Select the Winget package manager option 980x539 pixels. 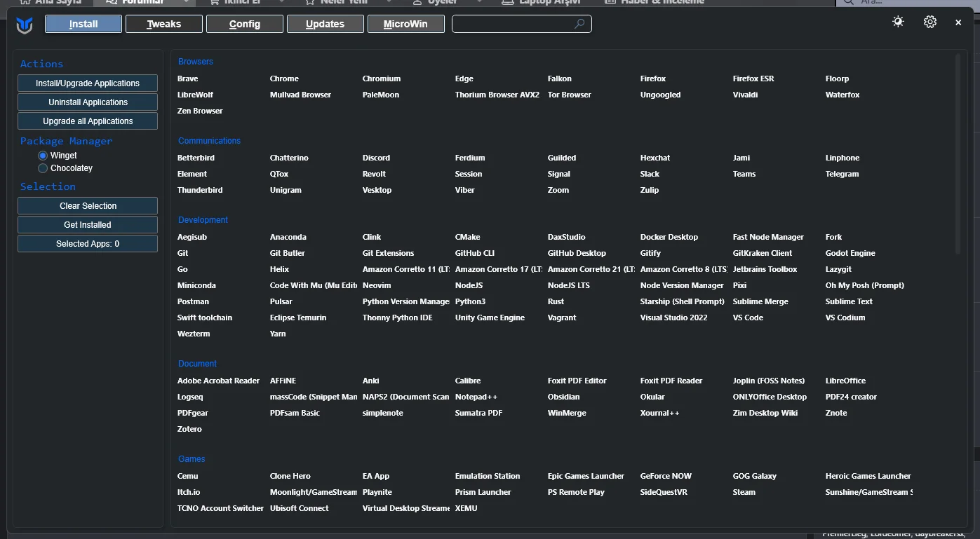(58, 156)
